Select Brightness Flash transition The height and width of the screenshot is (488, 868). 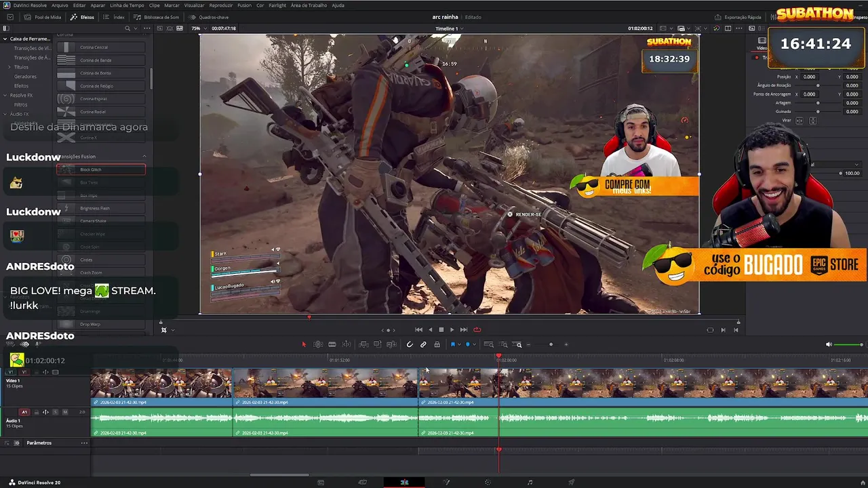(101, 208)
